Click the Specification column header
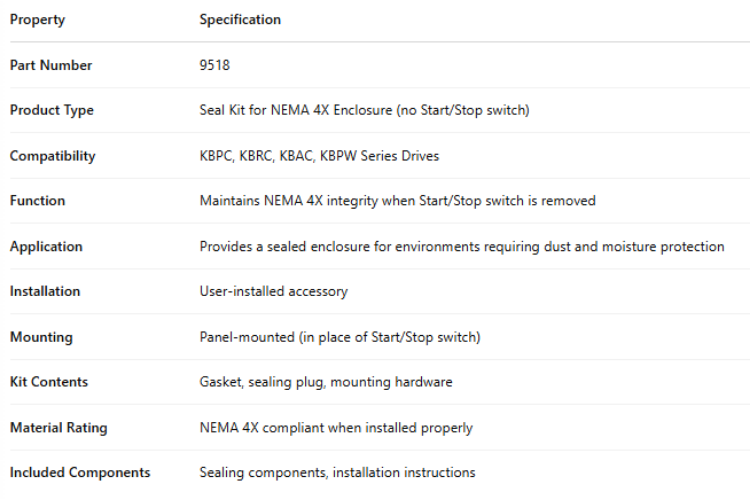Image resolution: width=750 pixels, height=500 pixels. [240, 19]
